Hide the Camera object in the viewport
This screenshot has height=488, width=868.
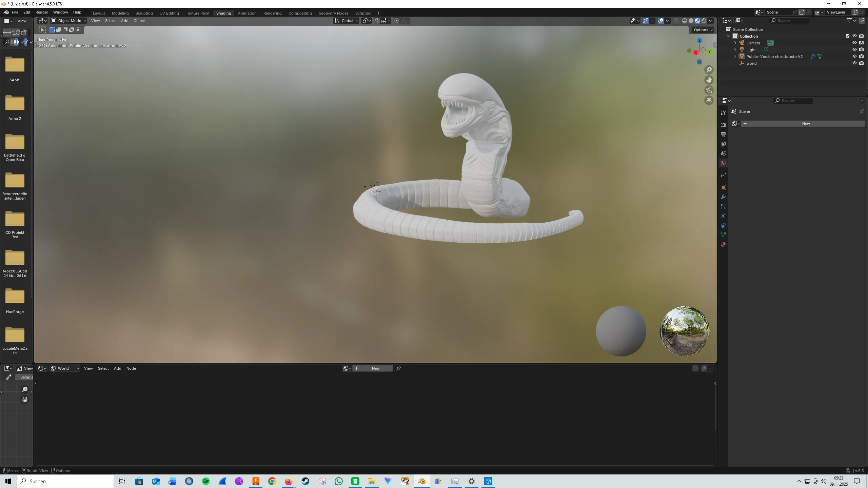tap(854, 43)
